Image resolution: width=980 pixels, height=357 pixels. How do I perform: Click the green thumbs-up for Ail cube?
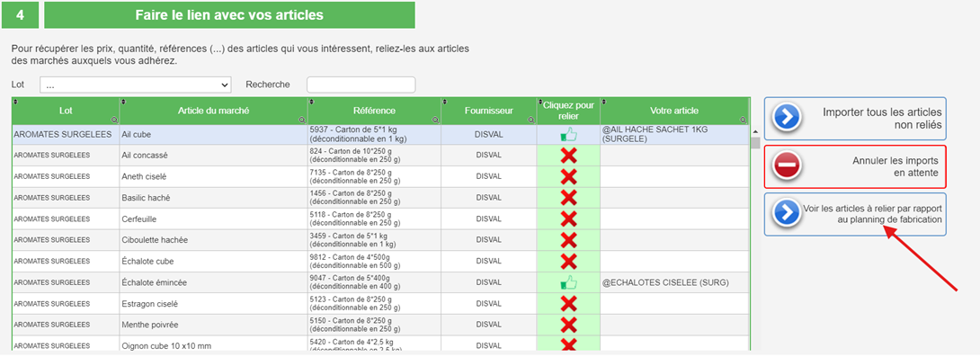tap(568, 134)
